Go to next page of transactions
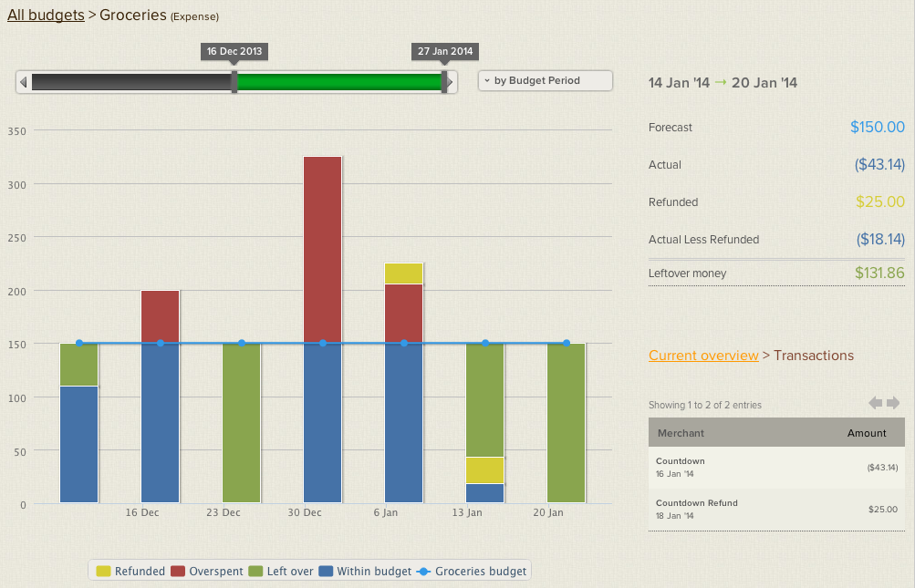 893,403
